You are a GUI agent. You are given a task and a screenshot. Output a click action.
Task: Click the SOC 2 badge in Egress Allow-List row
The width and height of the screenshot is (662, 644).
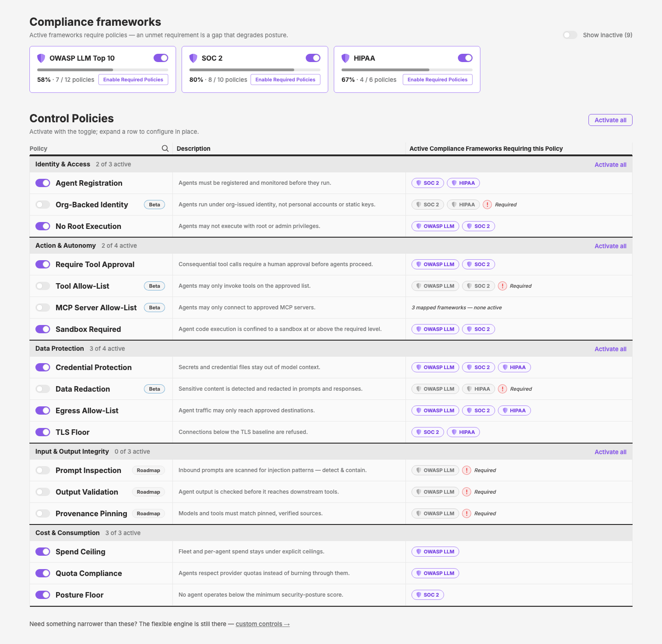(x=479, y=410)
